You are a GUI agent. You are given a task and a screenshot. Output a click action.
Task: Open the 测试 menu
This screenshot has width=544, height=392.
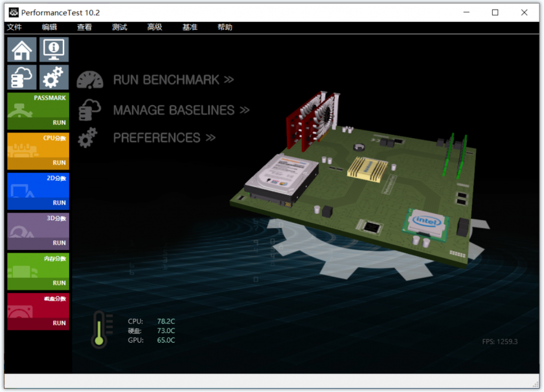click(x=119, y=27)
